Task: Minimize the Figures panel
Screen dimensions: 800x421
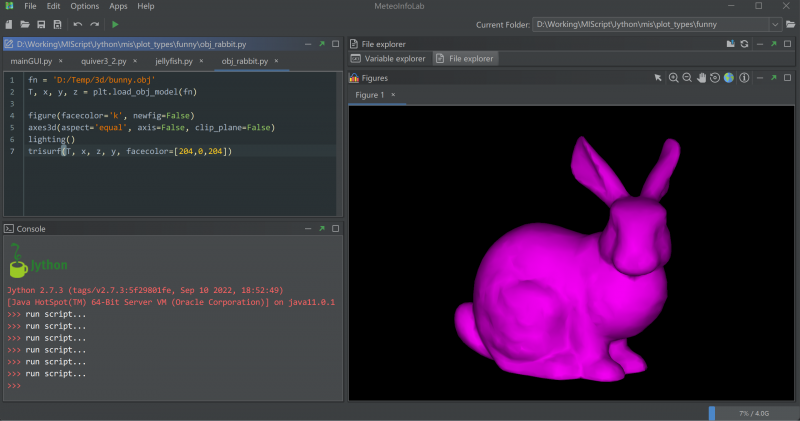Action: (760, 78)
